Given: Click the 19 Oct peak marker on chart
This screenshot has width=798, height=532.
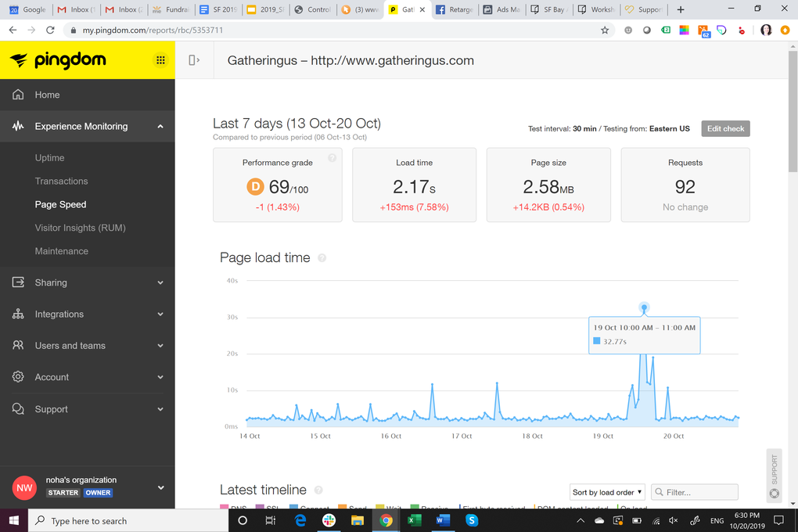Looking at the screenshot, I should [645, 307].
